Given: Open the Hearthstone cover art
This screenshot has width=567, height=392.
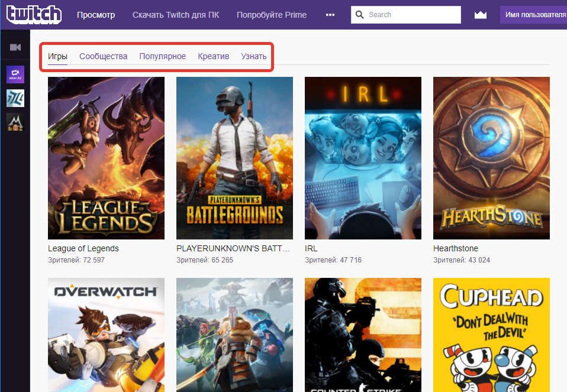Looking at the screenshot, I should pyautogui.click(x=491, y=158).
